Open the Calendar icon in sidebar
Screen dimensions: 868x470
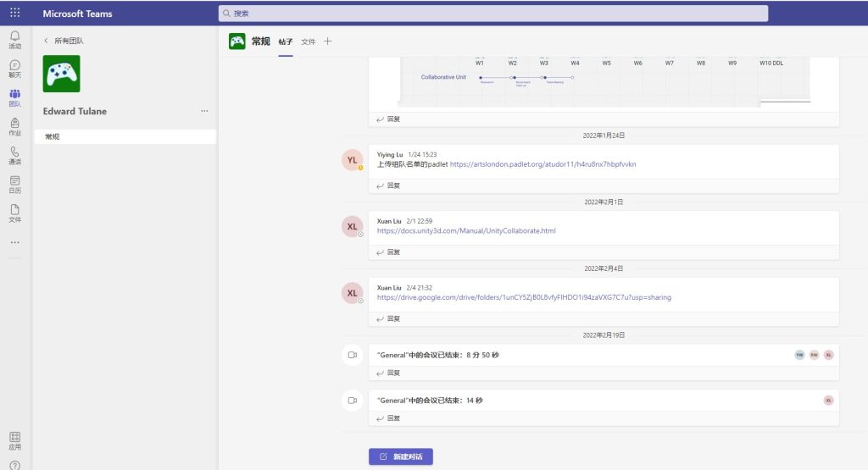point(15,184)
